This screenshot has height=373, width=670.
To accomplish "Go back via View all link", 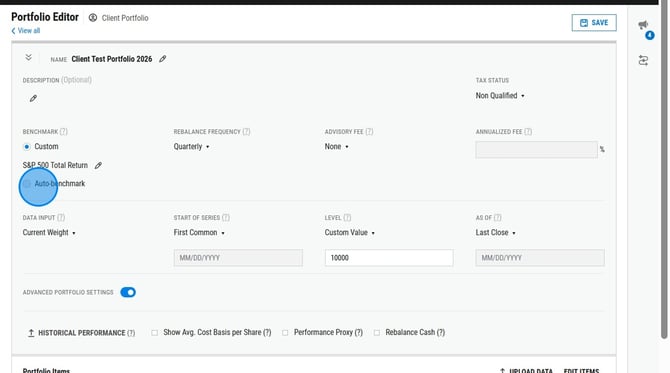I will pyautogui.click(x=26, y=31).
